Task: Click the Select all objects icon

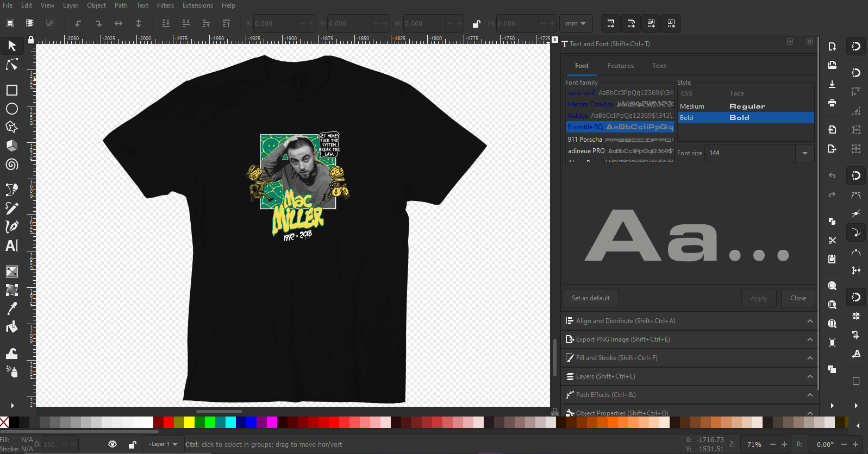Action: pos(10,23)
